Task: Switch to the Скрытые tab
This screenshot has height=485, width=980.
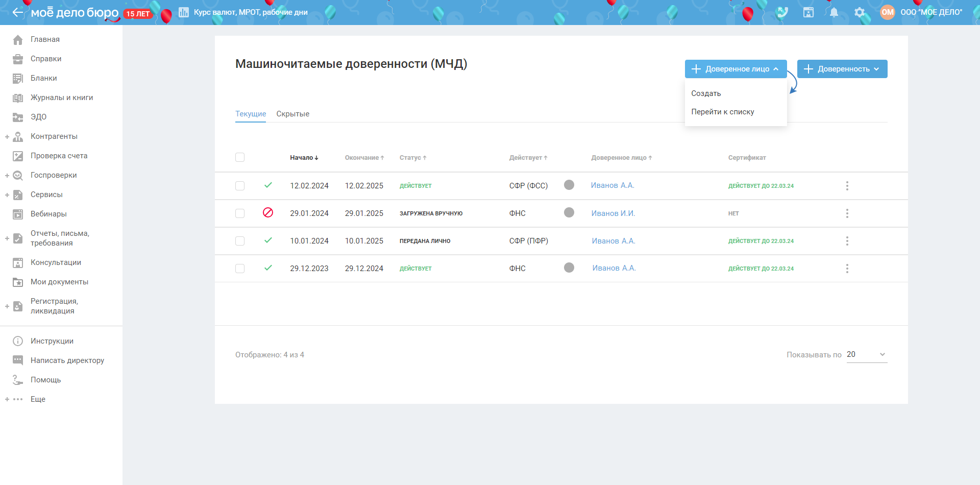Action: click(292, 114)
